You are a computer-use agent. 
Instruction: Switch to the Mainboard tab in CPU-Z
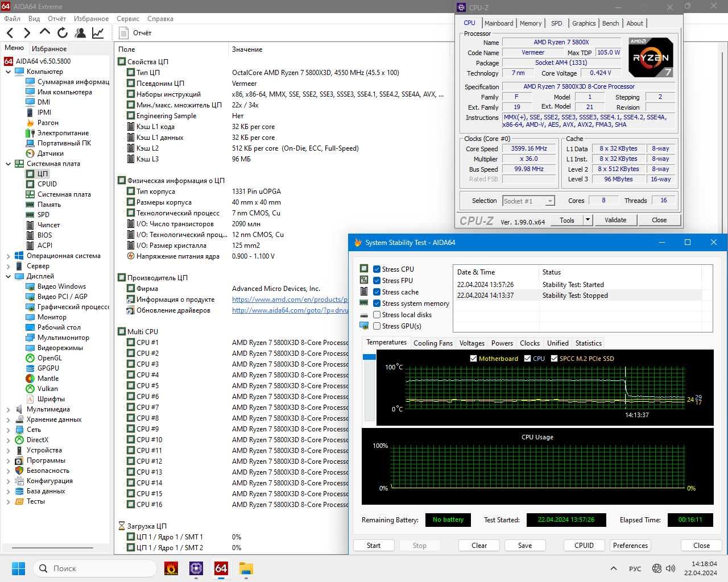499,23
